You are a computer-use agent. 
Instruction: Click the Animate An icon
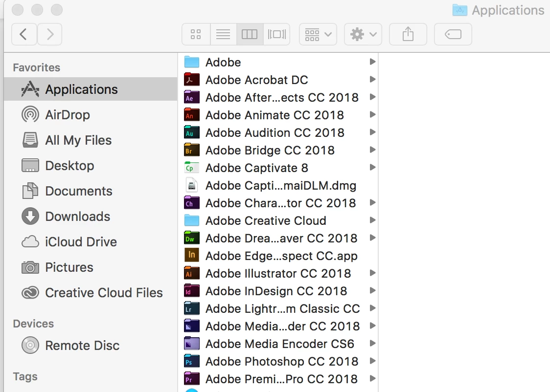pos(192,115)
